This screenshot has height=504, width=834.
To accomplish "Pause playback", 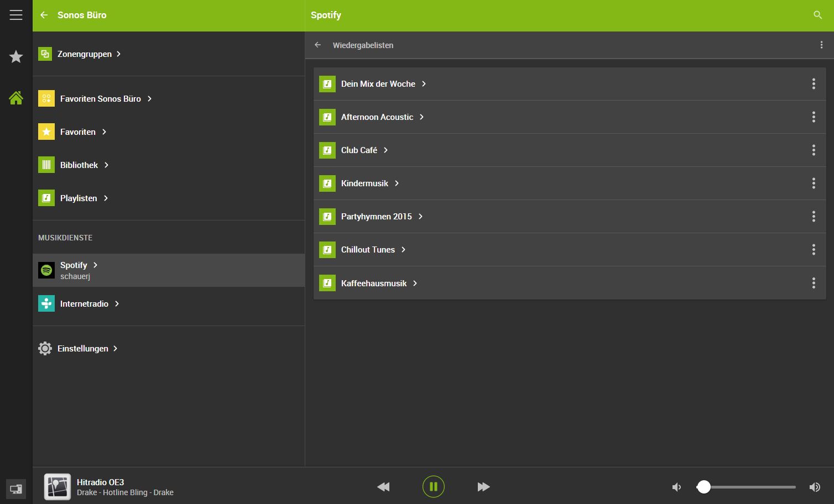I will 434,487.
